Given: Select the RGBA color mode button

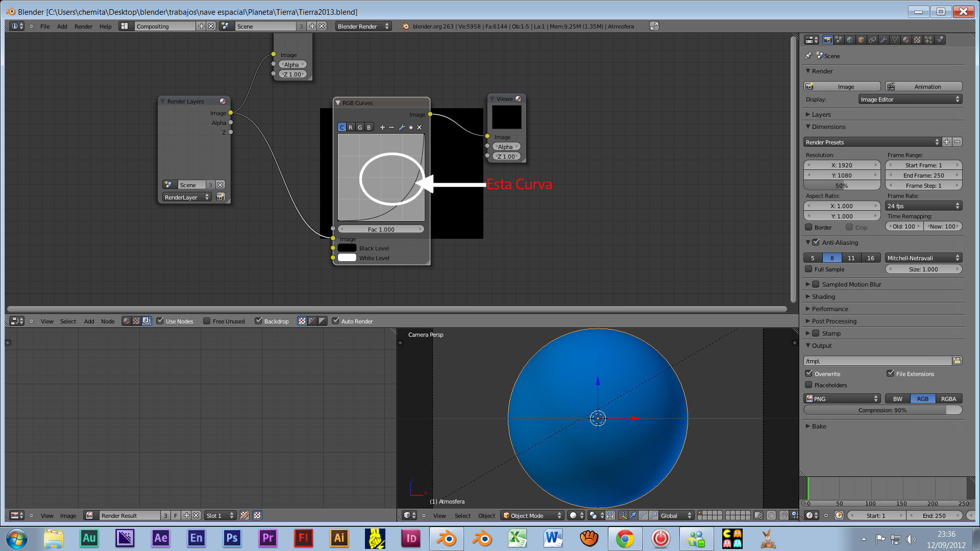Looking at the screenshot, I should pos(948,398).
